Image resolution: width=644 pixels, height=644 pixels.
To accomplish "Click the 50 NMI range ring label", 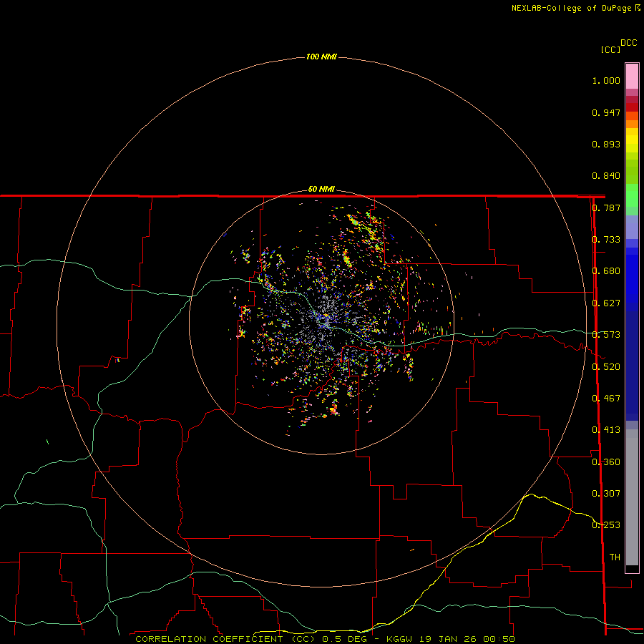I will (x=321, y=189).
